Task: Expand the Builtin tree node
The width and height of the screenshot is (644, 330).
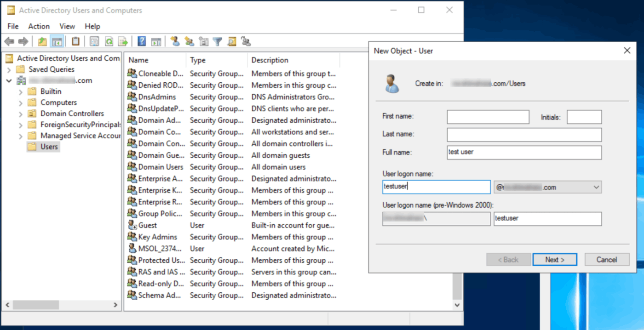Action: (21, 91)
